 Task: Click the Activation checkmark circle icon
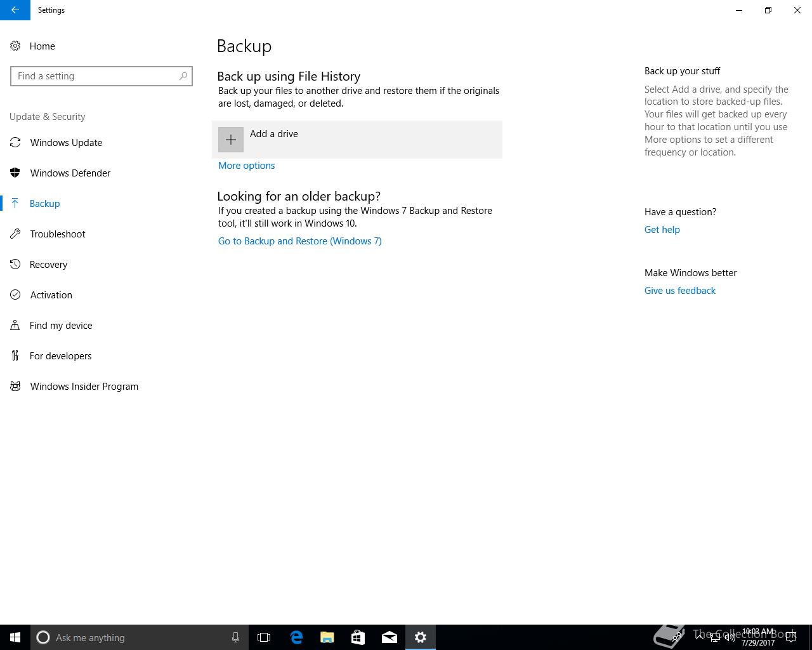pos(15,295)
